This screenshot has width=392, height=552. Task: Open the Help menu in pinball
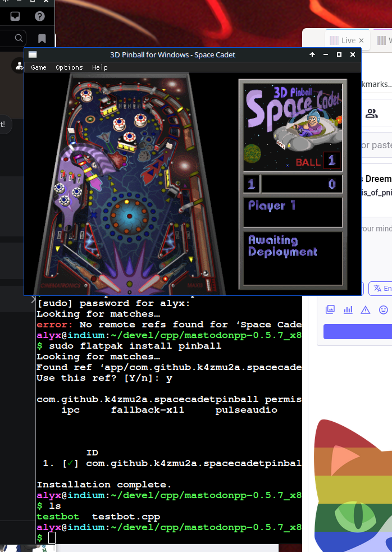(100, 67)
